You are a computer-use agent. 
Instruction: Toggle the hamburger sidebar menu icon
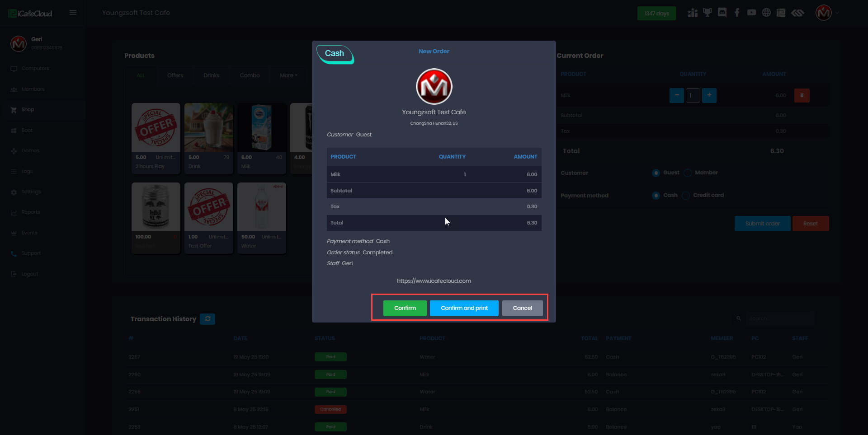click(73, 13)
